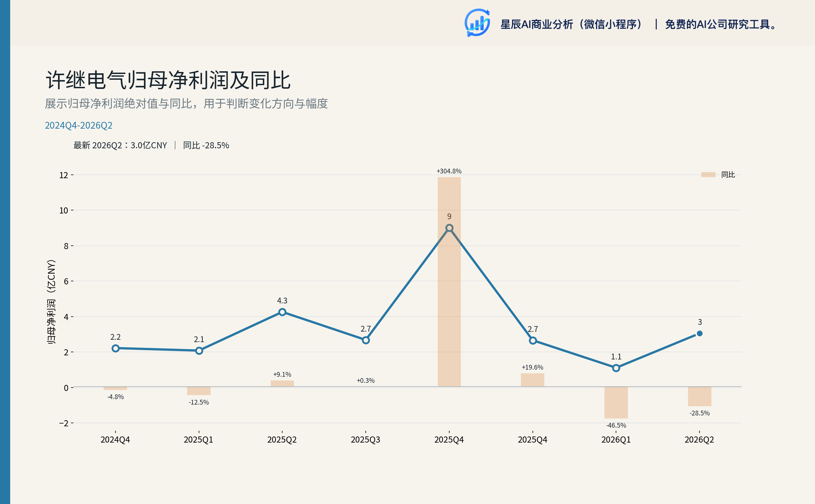Click the 2026Q1 x-axis label
This screenshot has width=815, height=504.
tap(616, 440)
